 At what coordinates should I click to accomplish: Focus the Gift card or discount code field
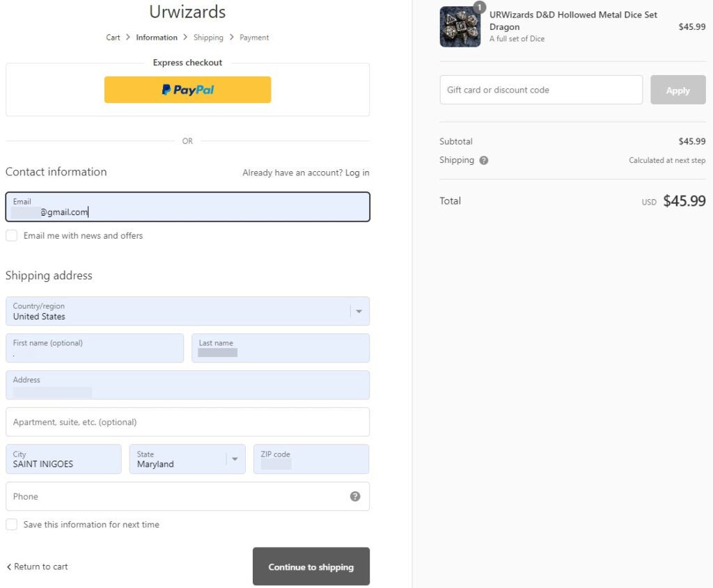click(541, 90)
